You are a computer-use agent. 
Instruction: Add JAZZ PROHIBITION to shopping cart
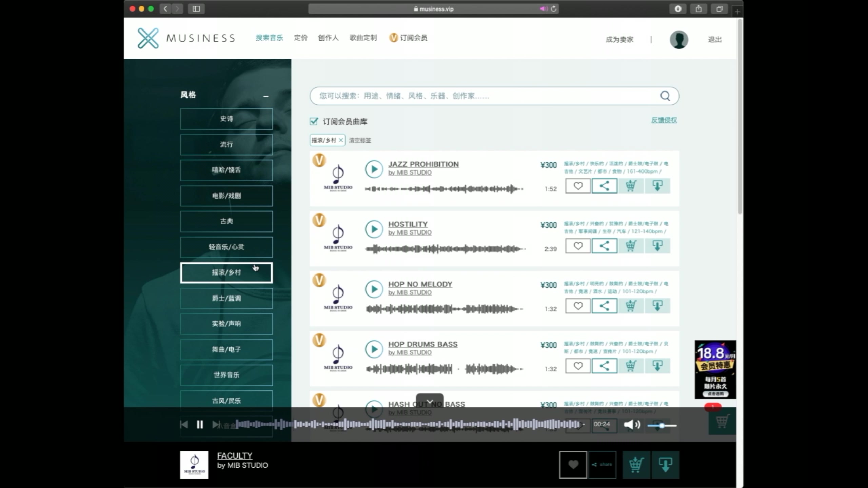click(x=631, y=186)
